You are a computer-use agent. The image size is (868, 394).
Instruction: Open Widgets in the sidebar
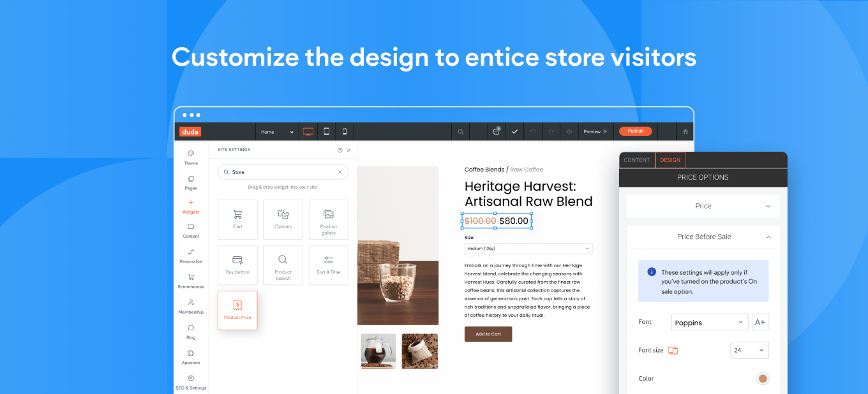click(x=191, y=207)
